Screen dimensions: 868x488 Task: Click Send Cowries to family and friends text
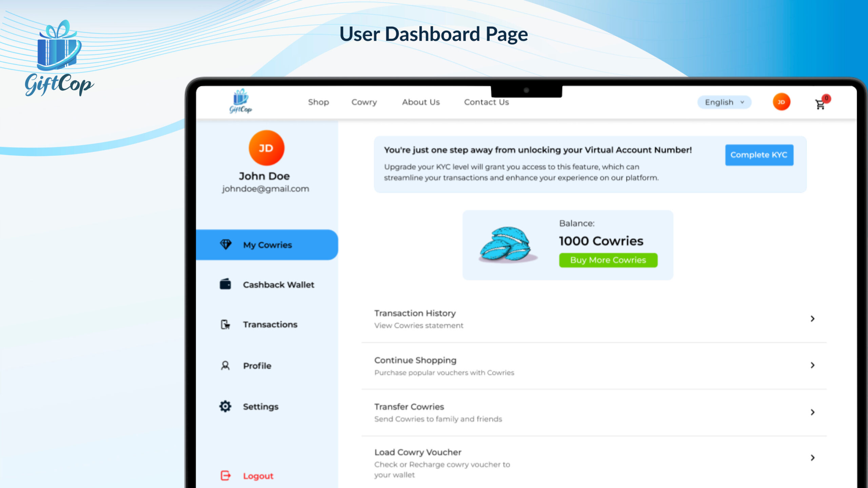[438, 419]
